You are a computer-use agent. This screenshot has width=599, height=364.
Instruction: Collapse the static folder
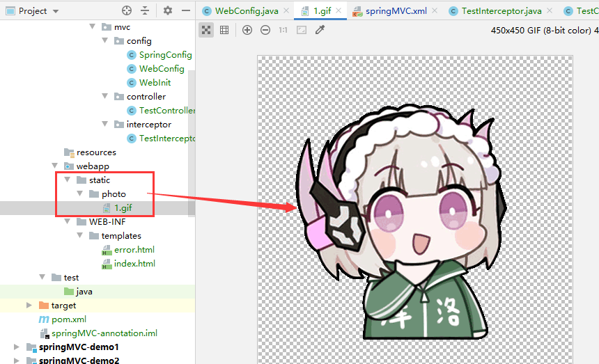pos(68,180)
